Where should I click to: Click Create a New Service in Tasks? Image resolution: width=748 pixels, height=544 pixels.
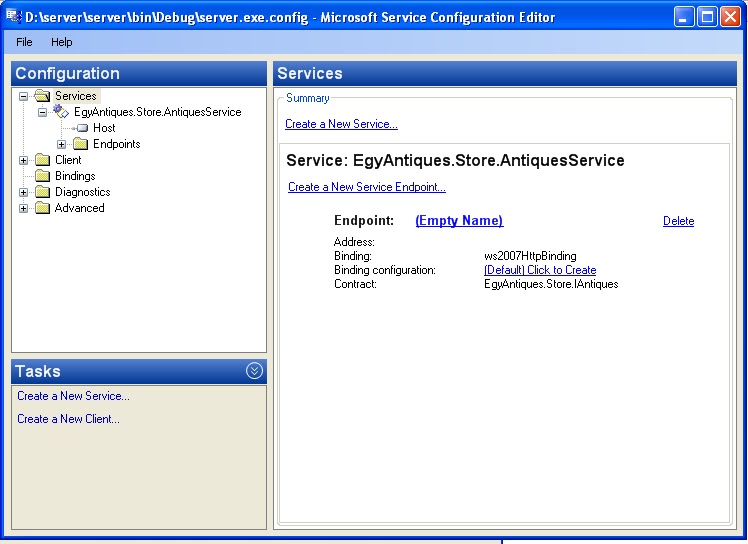coord(73,396)
